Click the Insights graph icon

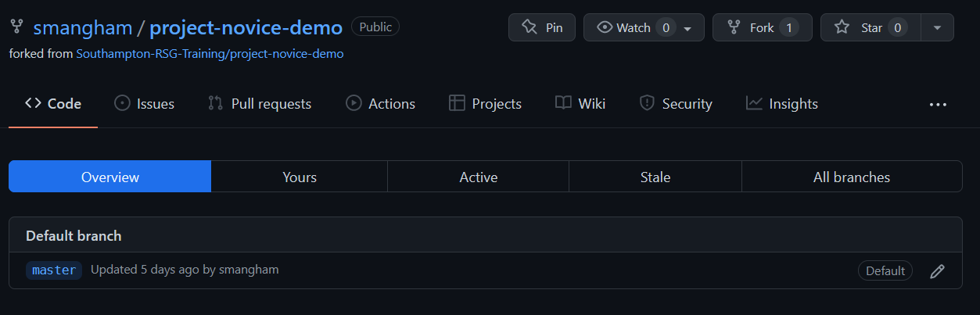tap(754, 103)
